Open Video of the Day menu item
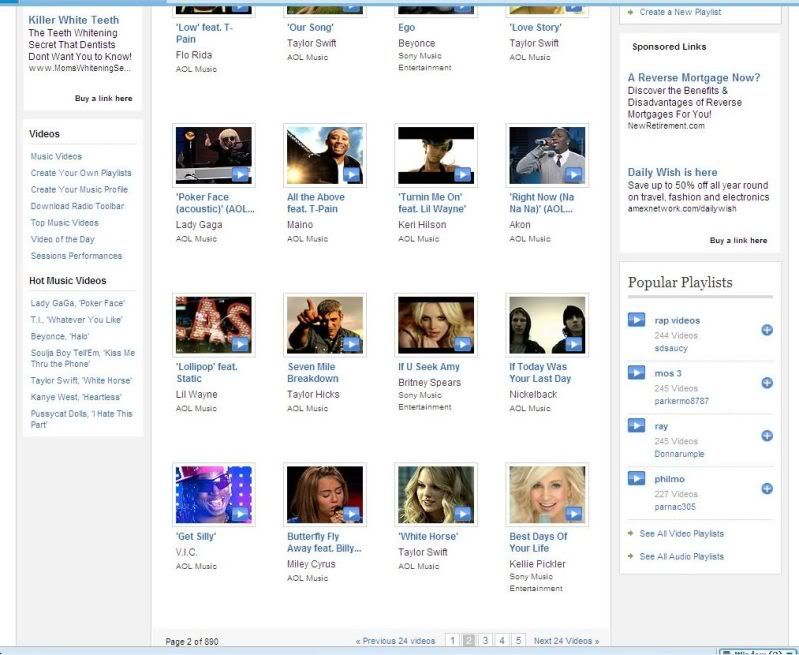Image resolution: width=799 pixels, height=655 pixels. coord(62,239)
